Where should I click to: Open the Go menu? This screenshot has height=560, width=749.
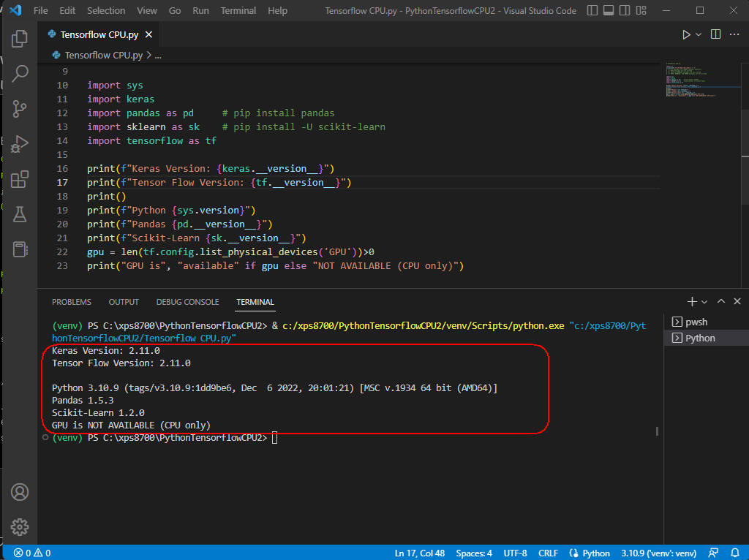174,10
